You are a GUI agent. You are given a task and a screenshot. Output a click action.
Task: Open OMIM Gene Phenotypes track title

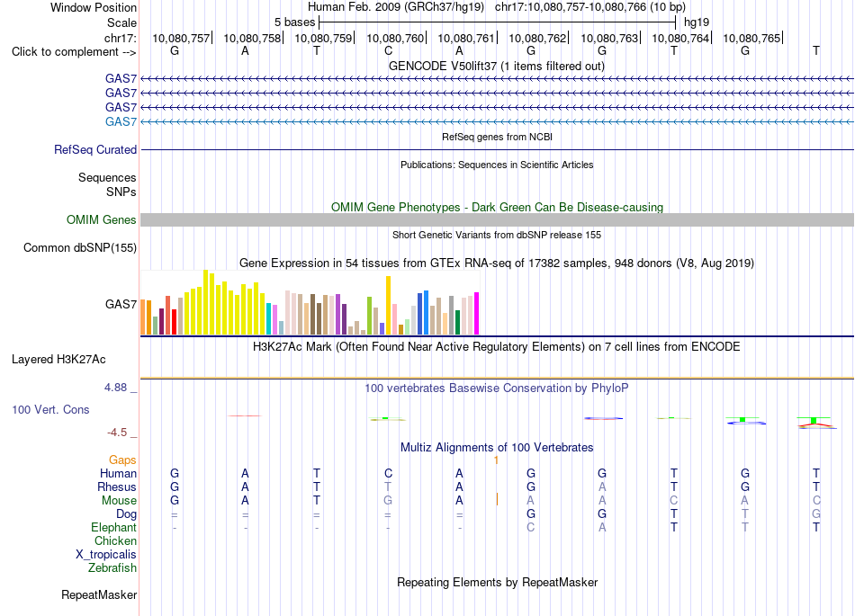(497, 207)
